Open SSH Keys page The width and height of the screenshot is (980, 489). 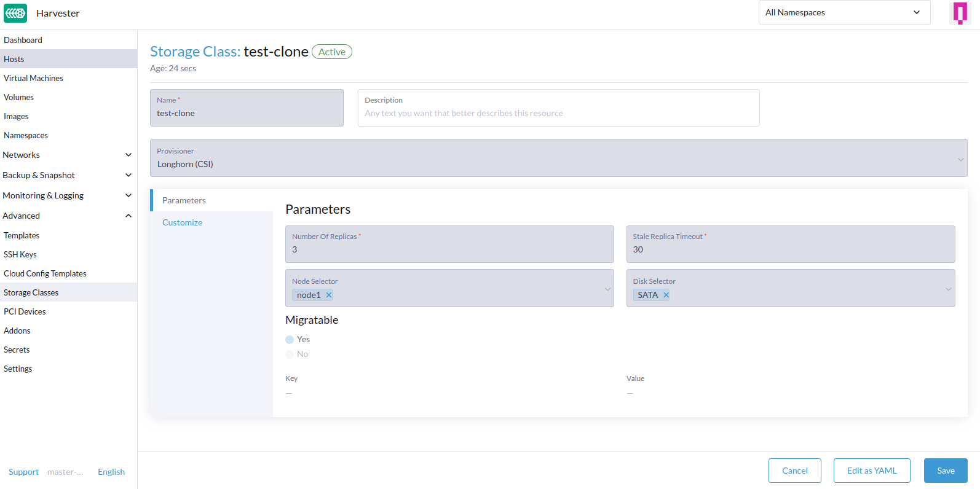click(68, 254)
